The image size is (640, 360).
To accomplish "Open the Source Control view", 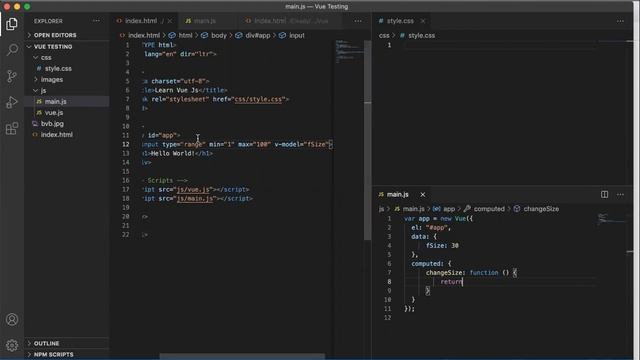I will tap(12, 76).
